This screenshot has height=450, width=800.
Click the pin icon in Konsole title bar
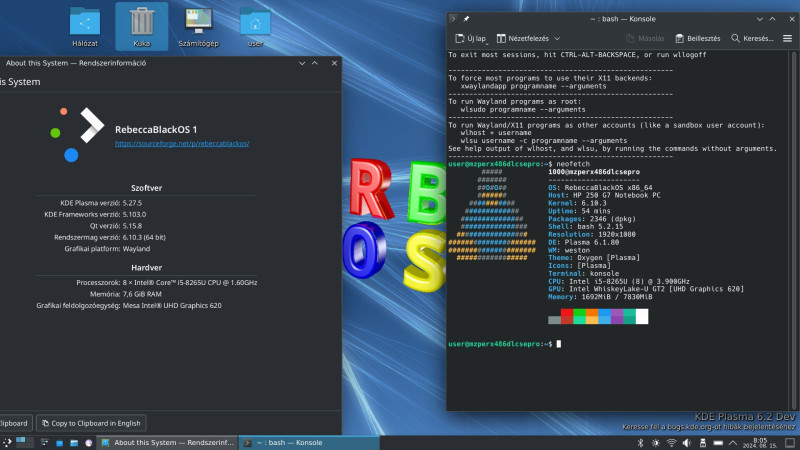(x=466, y=19)
